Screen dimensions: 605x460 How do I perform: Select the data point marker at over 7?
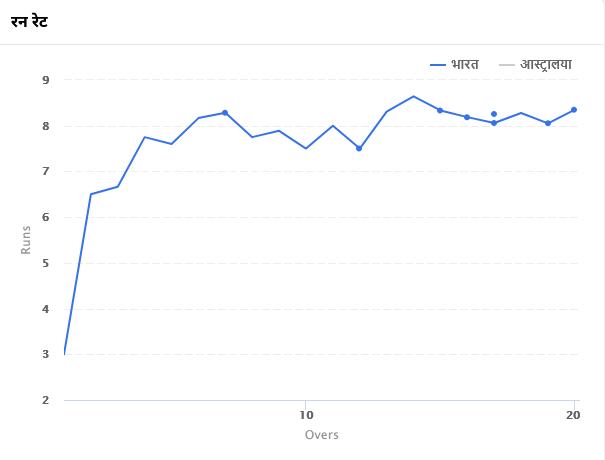(225, 113)
